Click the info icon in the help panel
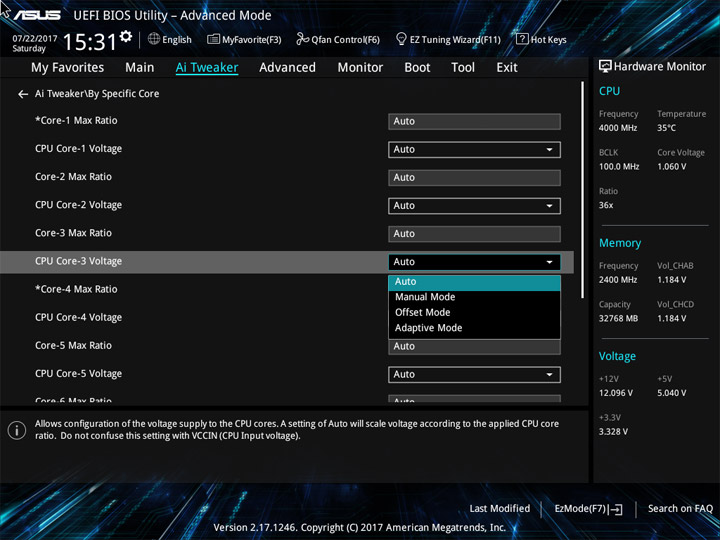 click(17, 430)
